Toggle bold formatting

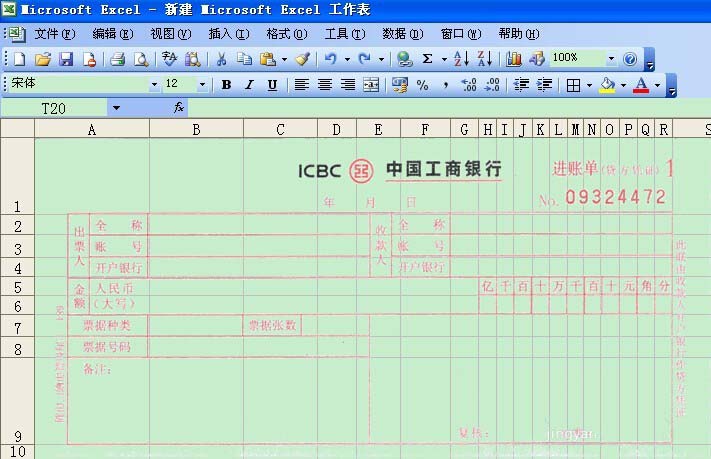pos(226,85)
